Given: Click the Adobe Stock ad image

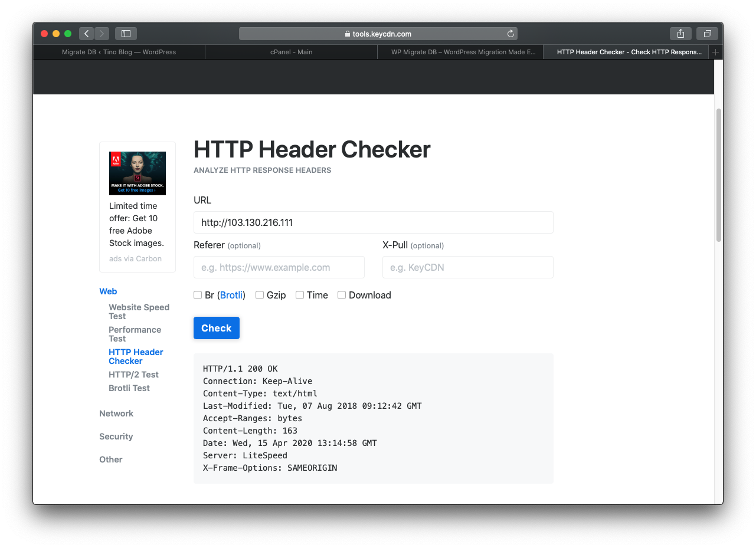Looking at the screenshot, I should point(138,173).
